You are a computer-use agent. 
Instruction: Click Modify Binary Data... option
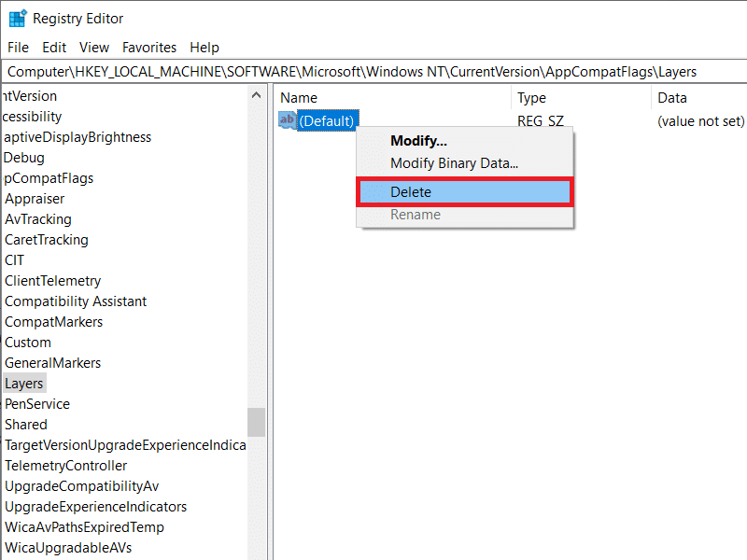(454, 163)
